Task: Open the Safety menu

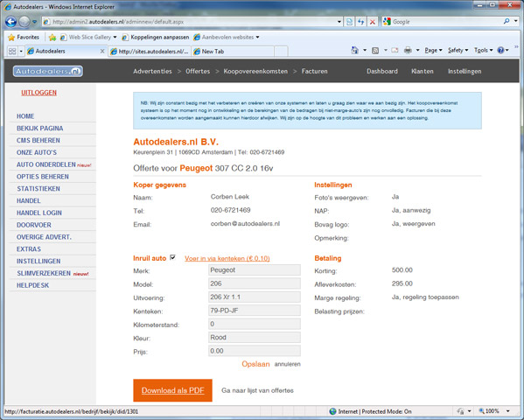Action: 458,51
